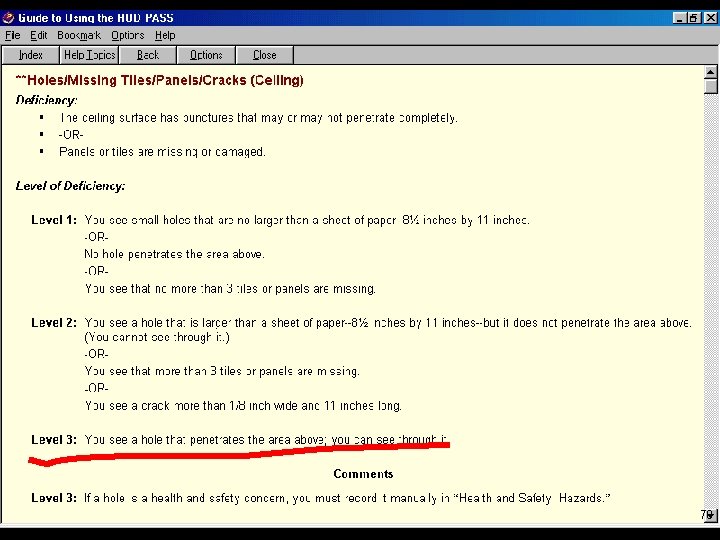The width and height of the screenshot is (720, 540).
Task: Click the help window title bar icon
Action: pos(8,18)
